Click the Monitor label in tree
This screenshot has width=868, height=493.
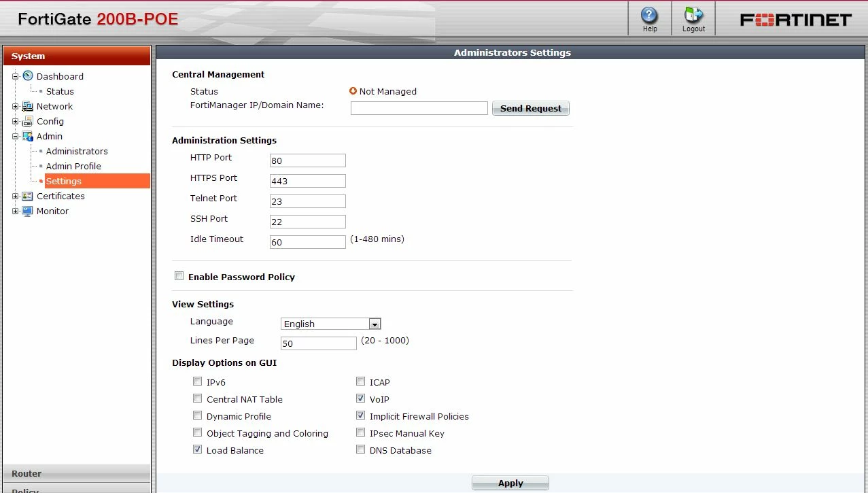coord(52,211)
